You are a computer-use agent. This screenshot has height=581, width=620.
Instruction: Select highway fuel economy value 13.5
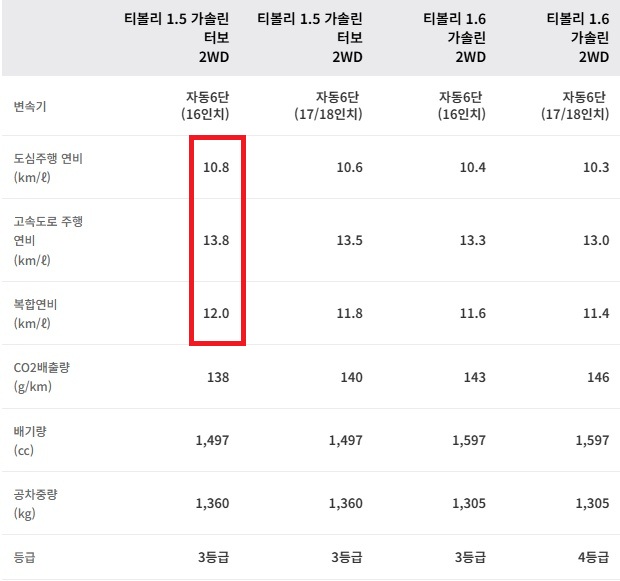point(349,240)
